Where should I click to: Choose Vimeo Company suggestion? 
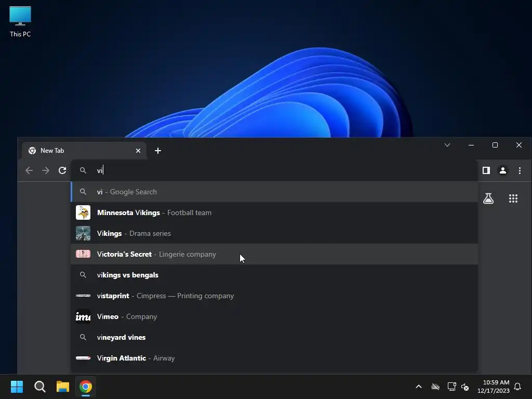(x=274, y=316)
